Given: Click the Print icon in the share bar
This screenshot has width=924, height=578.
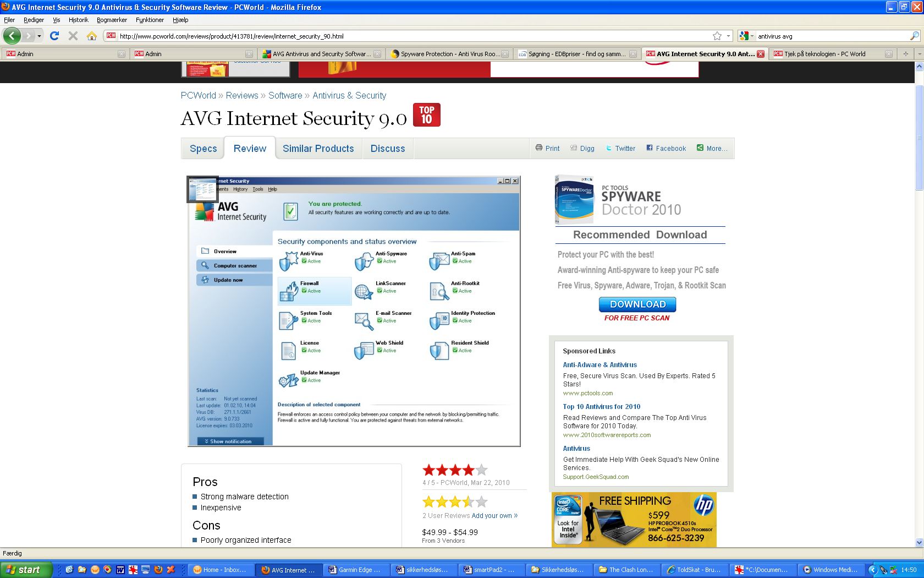Looking at the screenshot, I should coord(539,148).
